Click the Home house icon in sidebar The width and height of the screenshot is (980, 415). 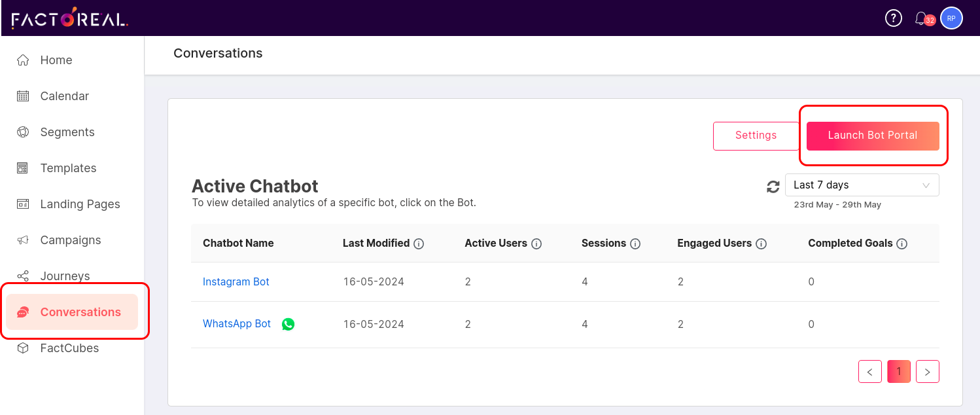[x=23, y=60]
